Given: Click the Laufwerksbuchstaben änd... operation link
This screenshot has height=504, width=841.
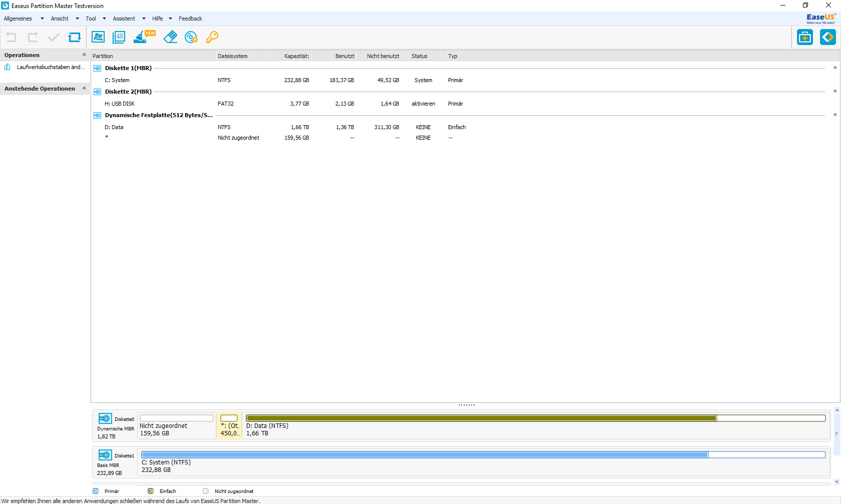Looking at the screenshot, I should (x=51, y=67).
